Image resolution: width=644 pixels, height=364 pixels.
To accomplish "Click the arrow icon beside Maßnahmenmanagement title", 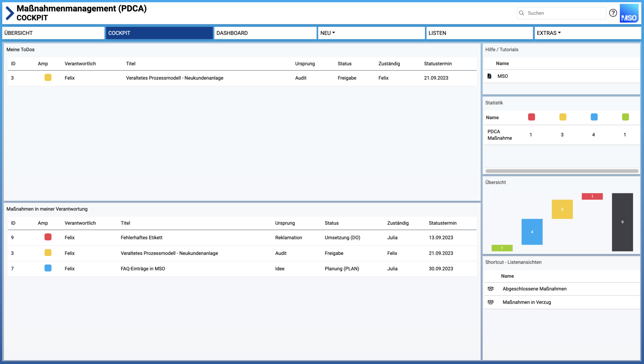I will [9, 13].
